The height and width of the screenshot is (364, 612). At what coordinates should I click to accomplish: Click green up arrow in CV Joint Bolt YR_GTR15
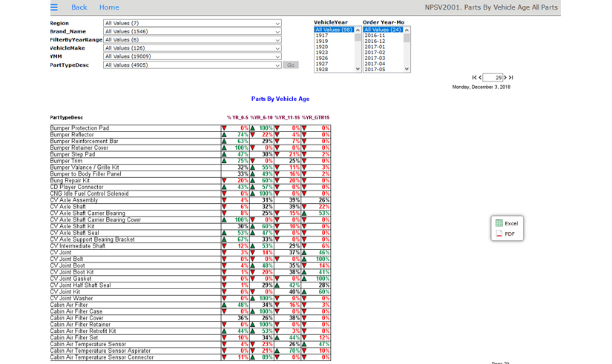[304, 259]
